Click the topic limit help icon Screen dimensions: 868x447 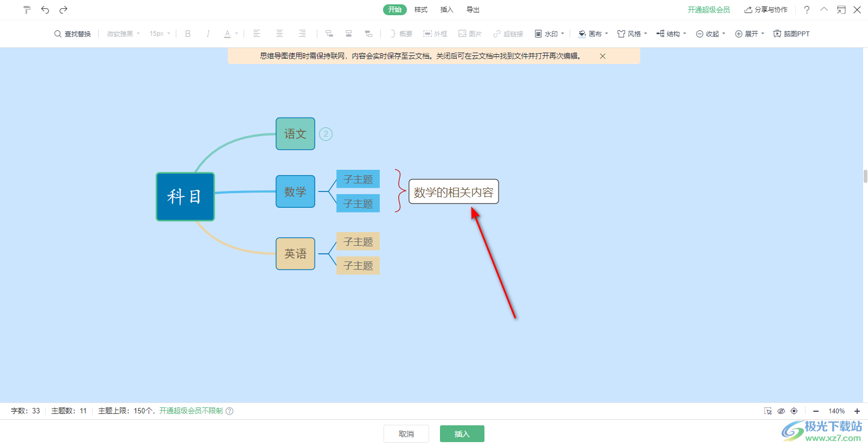pyautogui.click(x=229, y=411)
